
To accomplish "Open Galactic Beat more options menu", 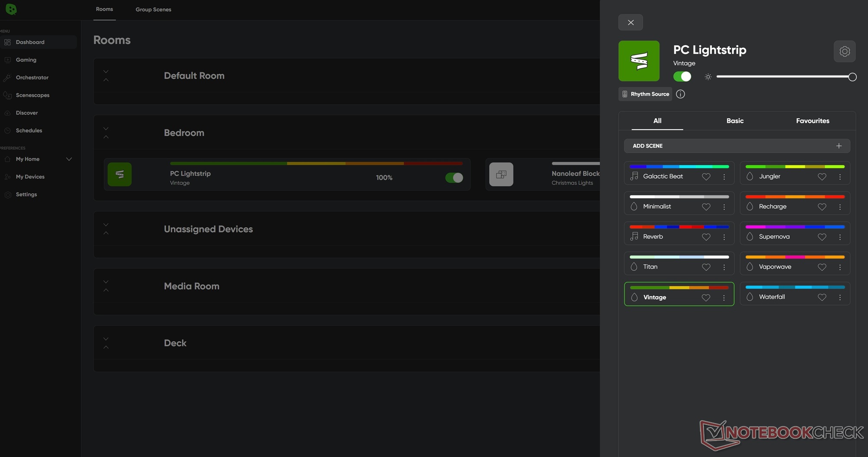I will pos(724,177).
